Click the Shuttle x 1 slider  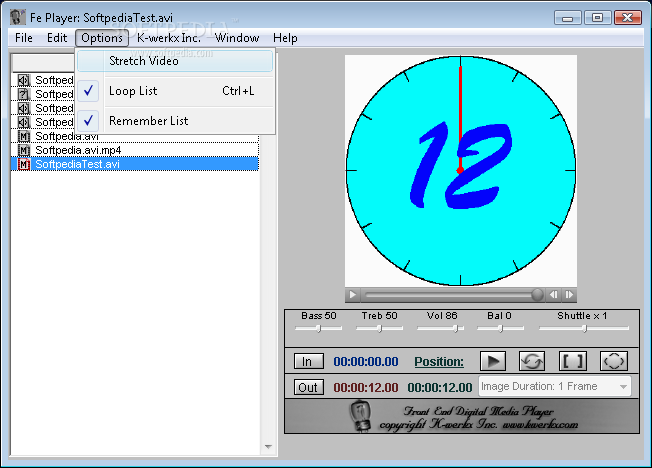(584, 328)
